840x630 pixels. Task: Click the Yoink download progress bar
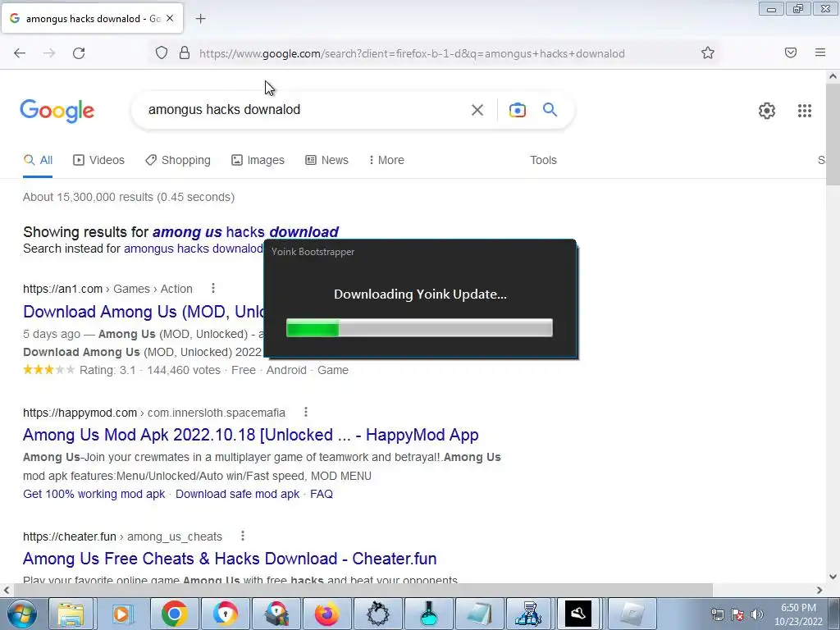tap(419, 328)
